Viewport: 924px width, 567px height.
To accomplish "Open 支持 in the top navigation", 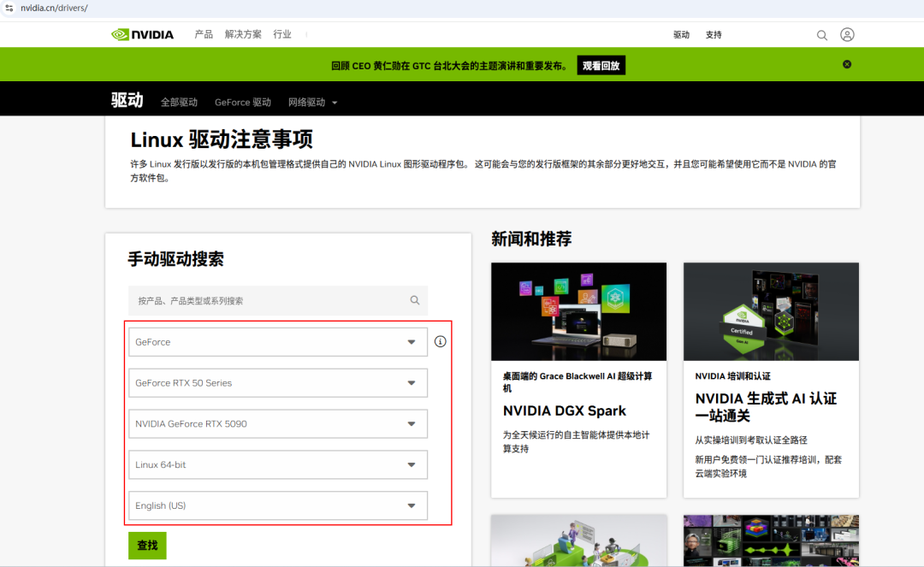I will coord(714,35).
